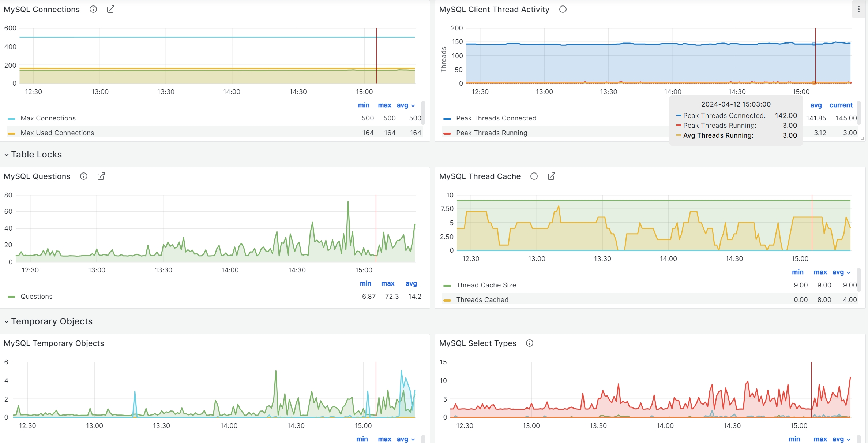This screenshot has height=443, width=868.
Task: Click the MySQL Questions info icon
Action: click(83, 176)
